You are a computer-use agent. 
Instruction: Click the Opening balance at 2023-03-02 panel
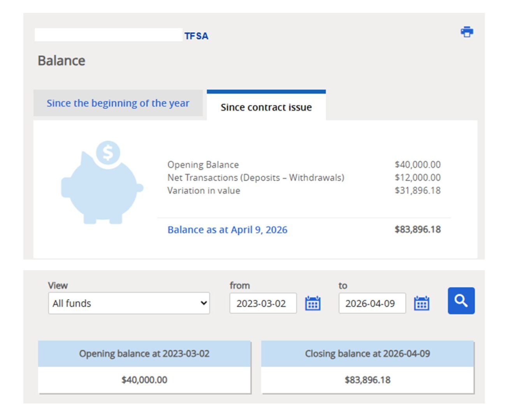(x=144, y=354)
